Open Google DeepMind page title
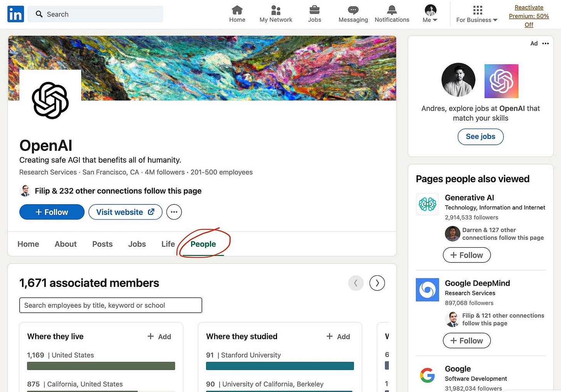This screenshot has width=561, height=392. 477,283
